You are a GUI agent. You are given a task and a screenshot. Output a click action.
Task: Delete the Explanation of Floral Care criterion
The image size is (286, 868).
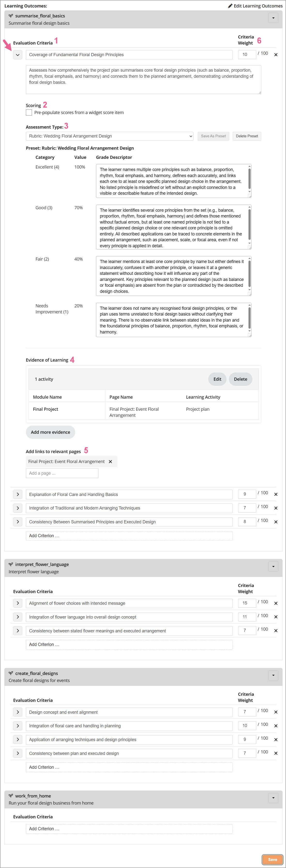coord(276,494)
